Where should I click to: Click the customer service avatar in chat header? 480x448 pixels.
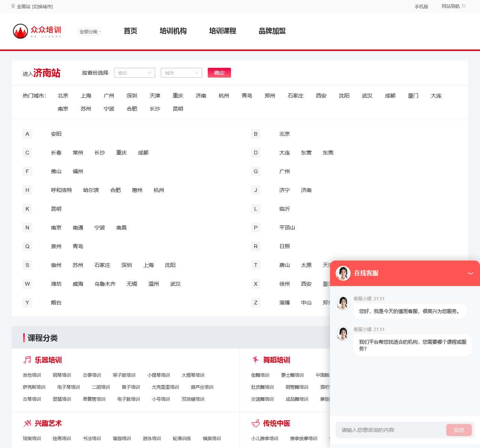[x=343, y=273]
